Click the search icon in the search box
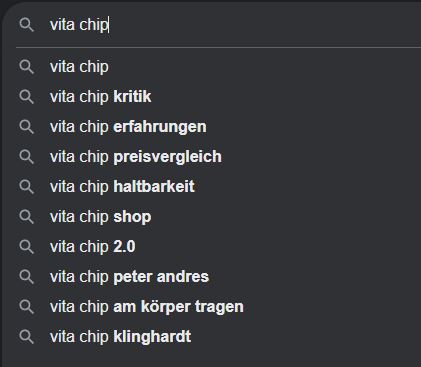This screenshot has width=421, height=367. pos(26,25)
